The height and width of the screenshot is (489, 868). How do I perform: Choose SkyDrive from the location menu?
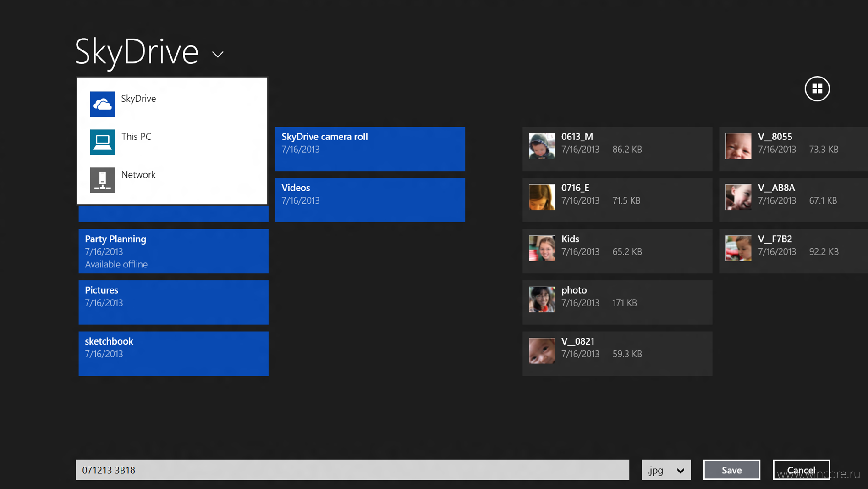[172, 104]
